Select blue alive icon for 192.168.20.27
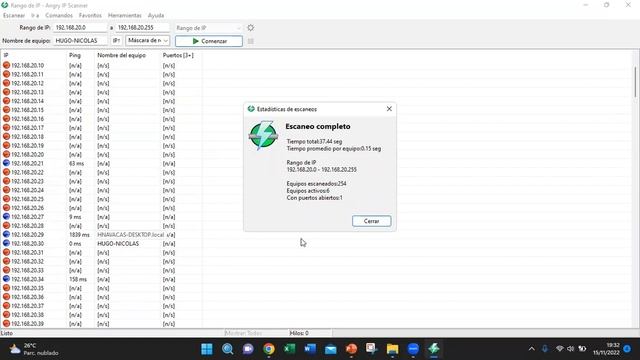The width and height of the screenshot is (640, 360). coord(6,217)
